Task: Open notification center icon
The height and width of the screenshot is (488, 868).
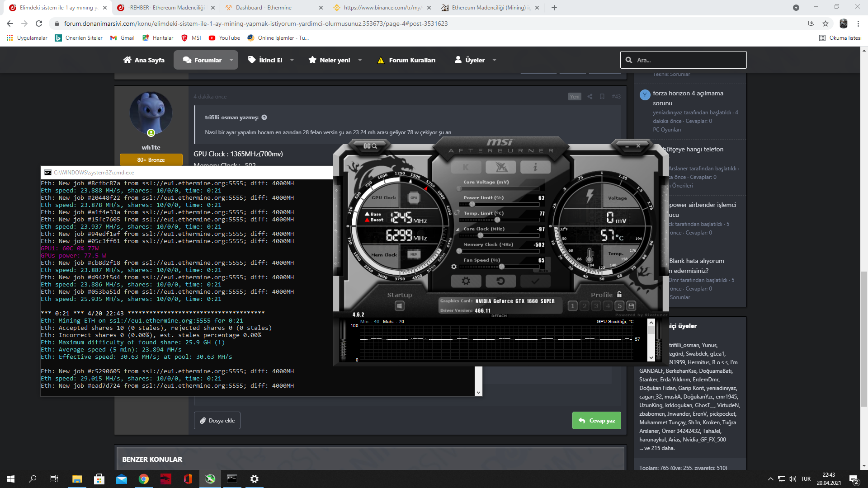Action: [x=854, y=479]
